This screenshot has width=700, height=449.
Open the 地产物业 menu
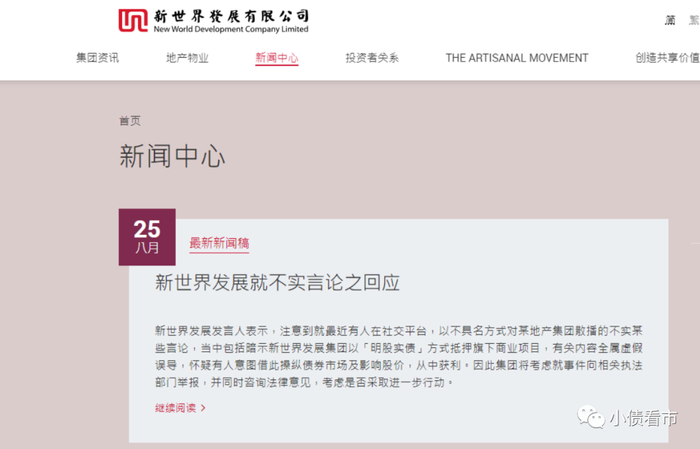[187, 58]
